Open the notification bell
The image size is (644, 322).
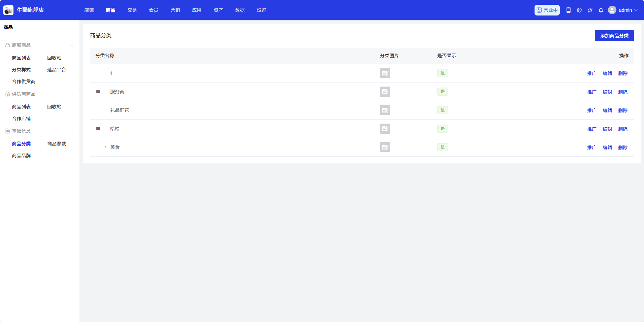(x=601, y=10)
